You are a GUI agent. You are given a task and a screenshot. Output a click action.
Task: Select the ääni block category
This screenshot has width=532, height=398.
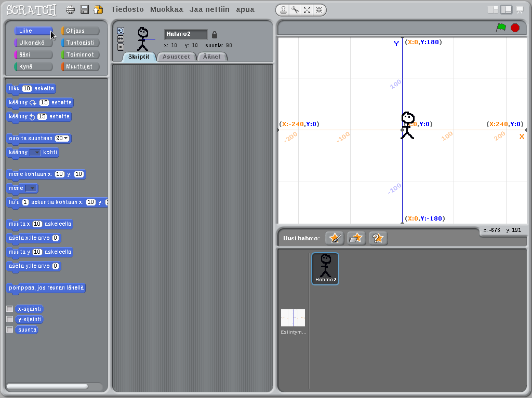(34, 54)
